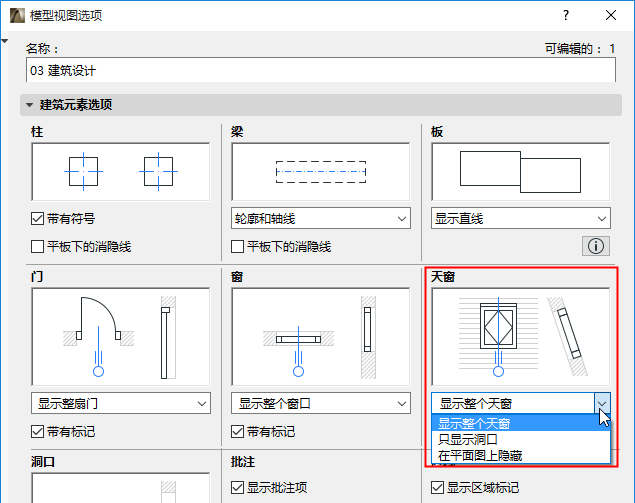Collapse the 建筑元素选项 section

(x=30, y=105)
